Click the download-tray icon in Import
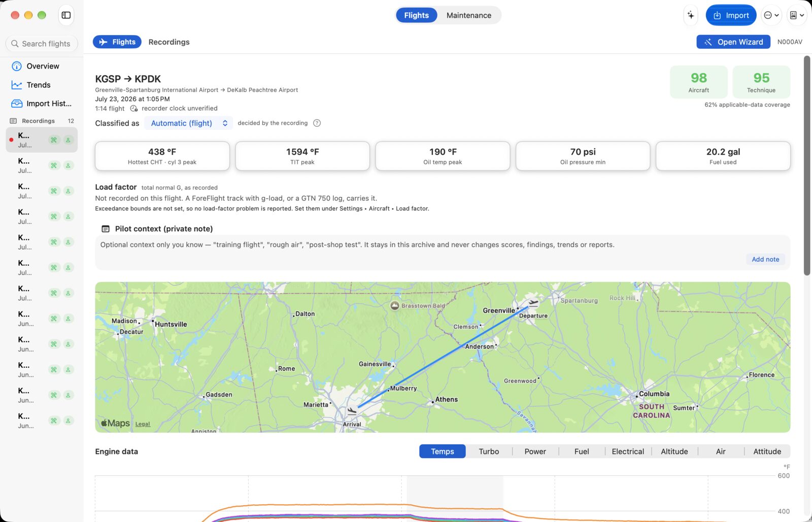 point(717,15)
